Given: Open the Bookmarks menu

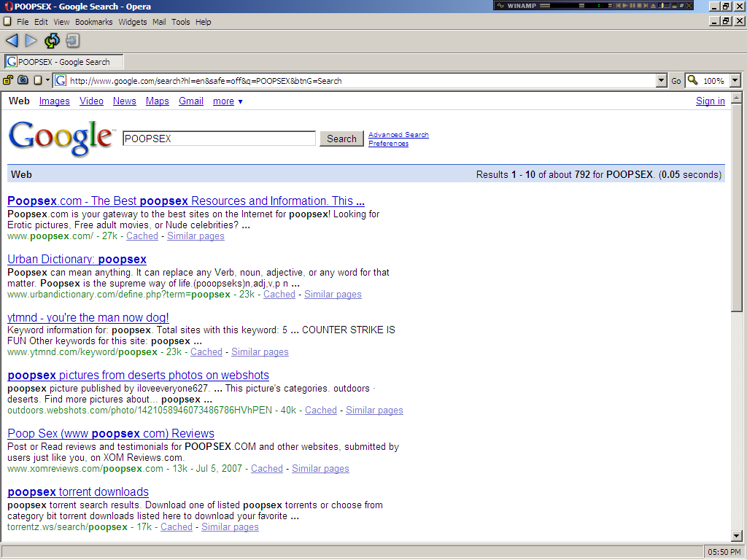Looking at the screenshot, I should [x=93, y=22].
